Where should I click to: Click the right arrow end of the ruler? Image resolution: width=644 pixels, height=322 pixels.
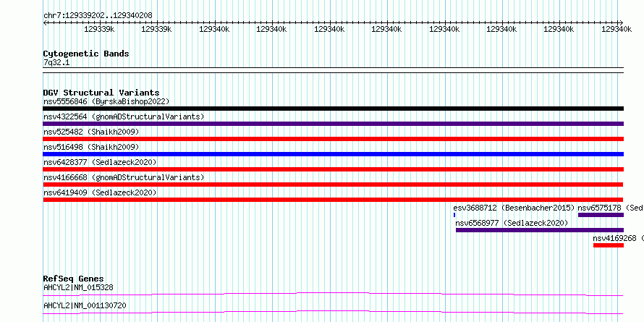pyautogui.click(x=621, y=22)
